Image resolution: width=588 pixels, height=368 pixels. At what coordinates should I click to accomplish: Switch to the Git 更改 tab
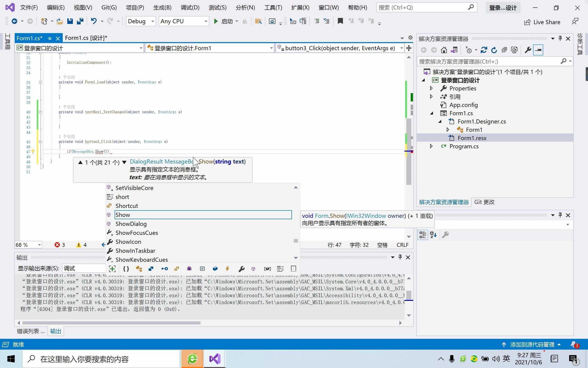click(484, 202)
